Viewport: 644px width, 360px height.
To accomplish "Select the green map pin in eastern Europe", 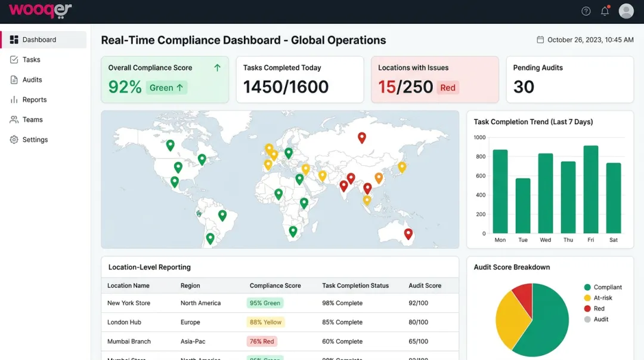I will (289, 153).
